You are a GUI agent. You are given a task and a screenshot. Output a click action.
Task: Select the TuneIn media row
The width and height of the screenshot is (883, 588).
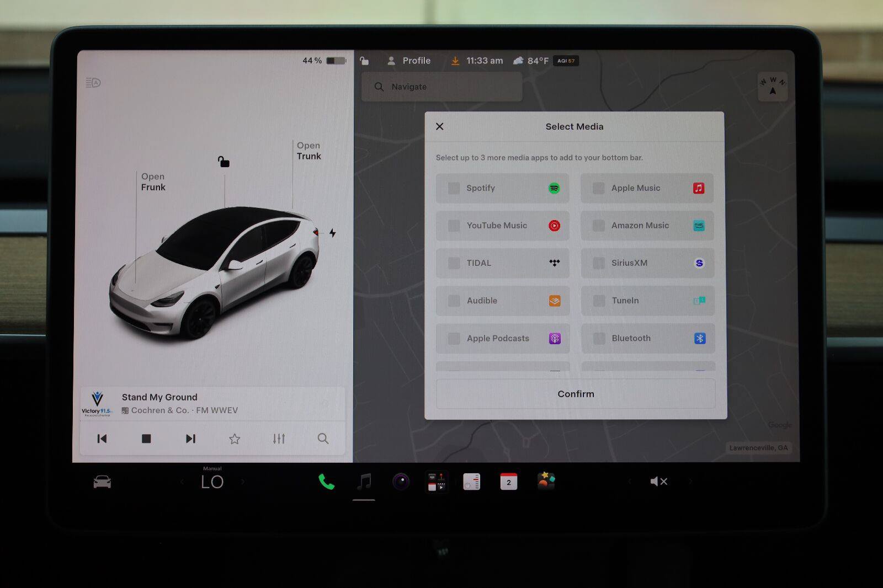(x=647, y=301)
